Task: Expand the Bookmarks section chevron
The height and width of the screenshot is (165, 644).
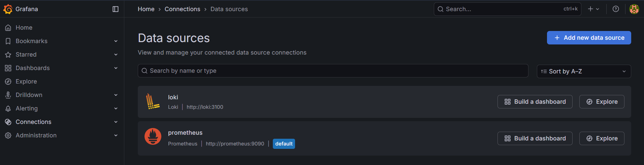Action: [x=116, y=41]
